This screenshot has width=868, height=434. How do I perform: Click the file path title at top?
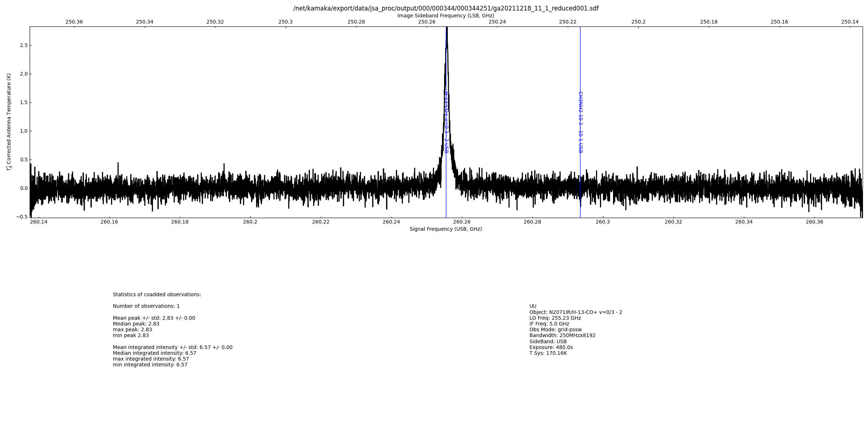(446, 8)
